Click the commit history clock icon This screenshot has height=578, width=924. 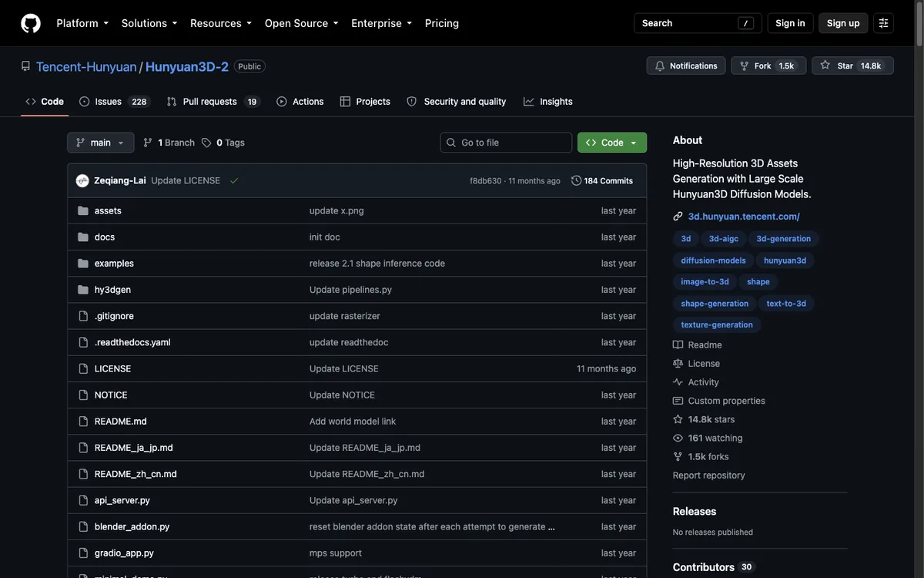[577, 180]
